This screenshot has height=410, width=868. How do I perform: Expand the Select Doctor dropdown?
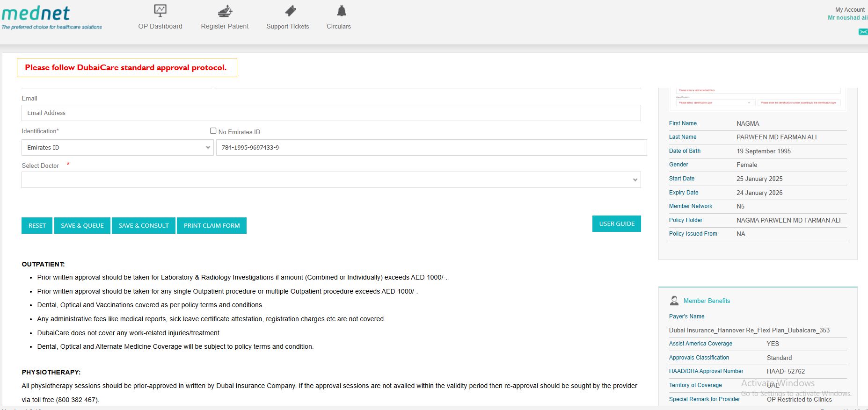(331, 180)
